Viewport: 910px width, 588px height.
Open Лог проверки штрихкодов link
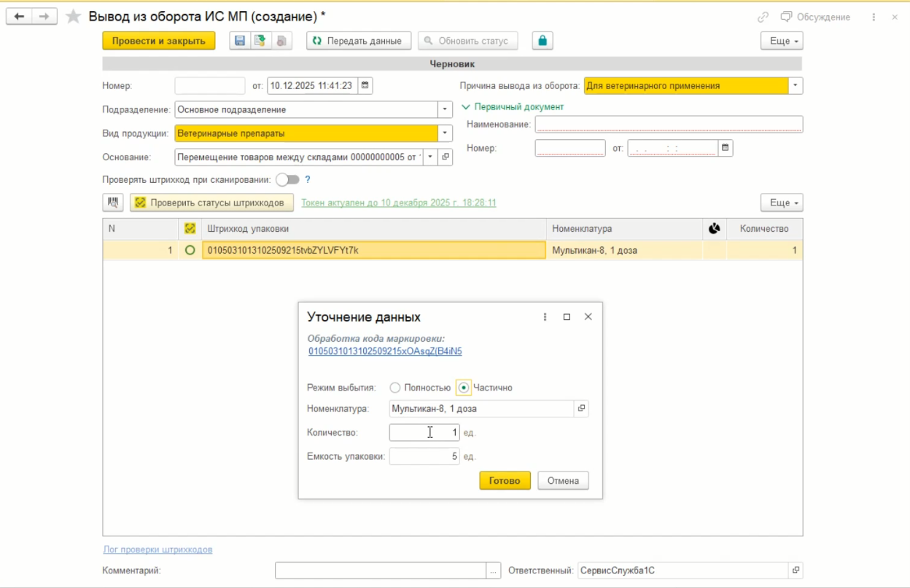click(157, 549)
